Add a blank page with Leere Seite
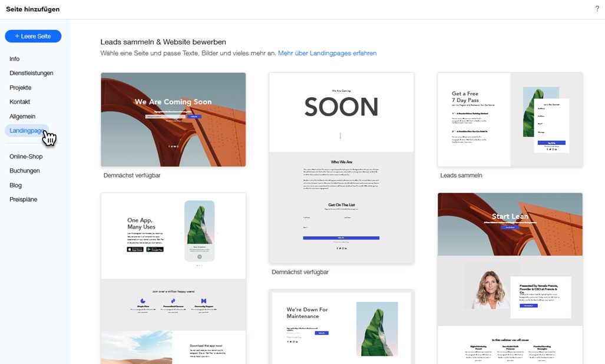 [33, 37]
